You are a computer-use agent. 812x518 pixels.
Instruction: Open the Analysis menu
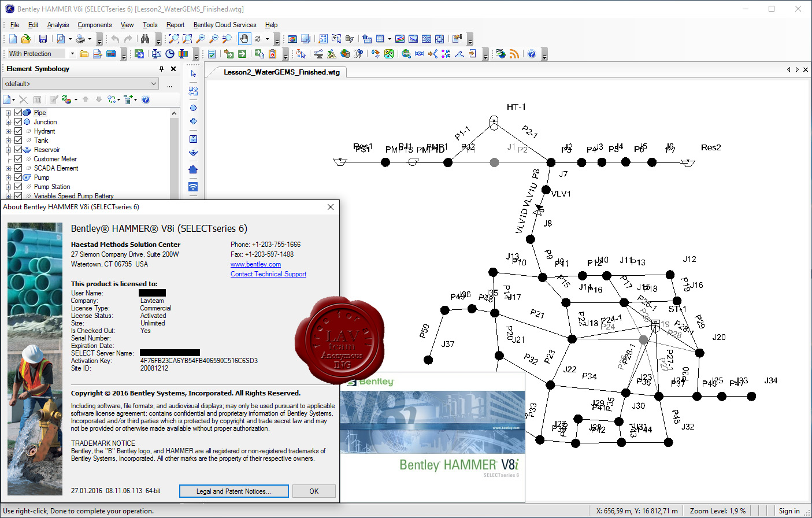58,25
